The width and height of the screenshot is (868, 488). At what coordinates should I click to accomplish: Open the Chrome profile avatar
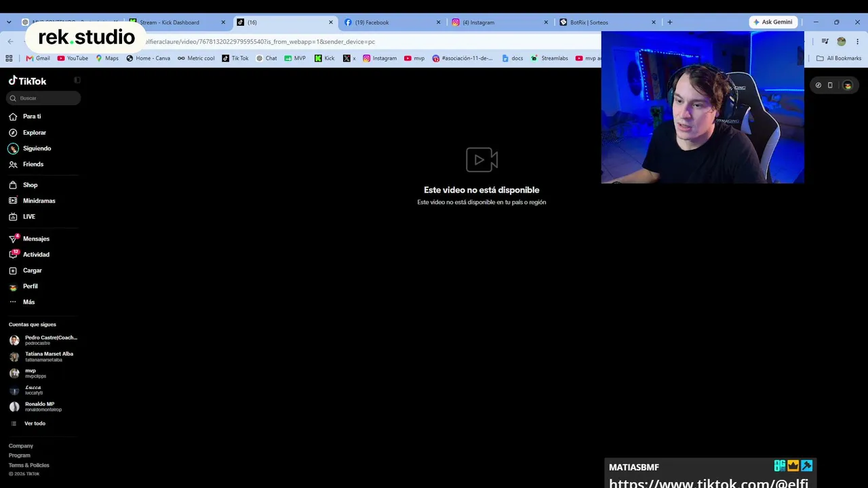[x=842, y=42]
